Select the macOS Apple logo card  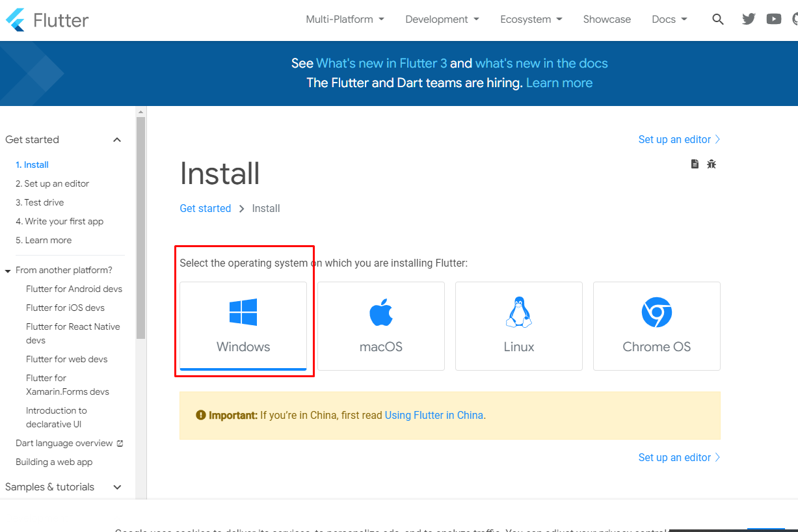pos(381,326)
